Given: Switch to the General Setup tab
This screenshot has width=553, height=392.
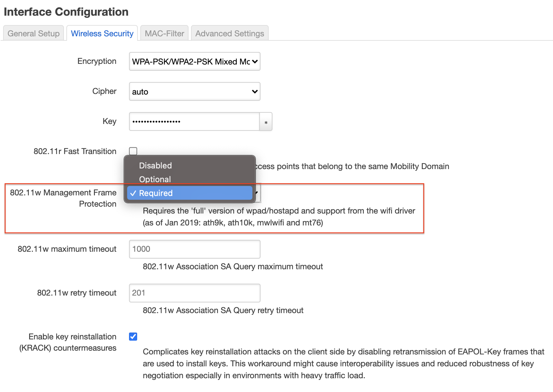Looking at the screenshot, I should [x=34, y=34].
